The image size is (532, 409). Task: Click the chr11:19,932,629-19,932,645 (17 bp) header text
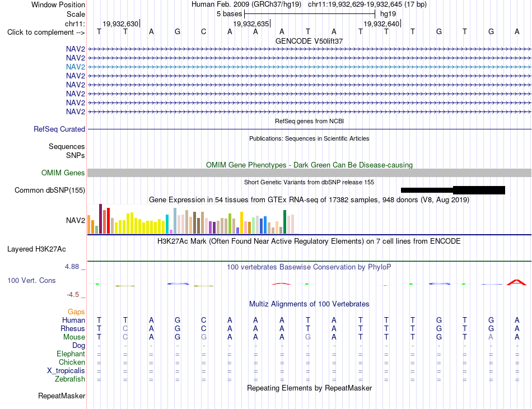coord(367,4)
